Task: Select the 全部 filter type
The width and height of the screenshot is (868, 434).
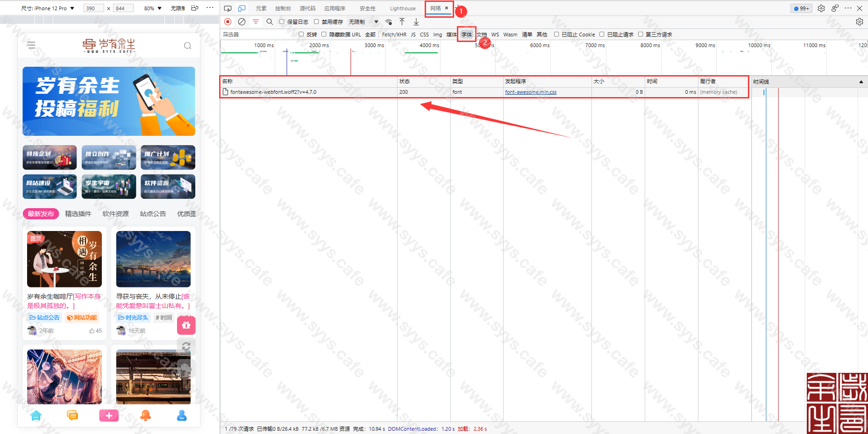Action: [x=370, y=35]
